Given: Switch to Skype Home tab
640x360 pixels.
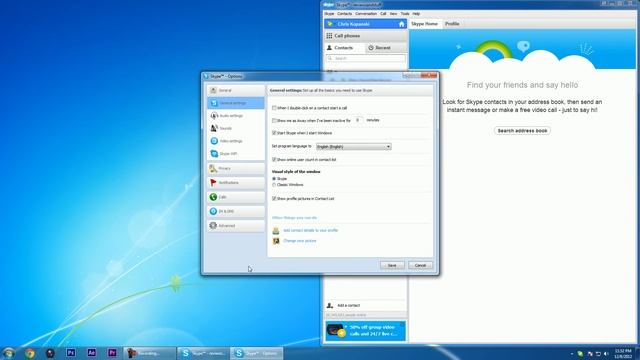Looking at the screenshot, I should click(x=424, y=24).
